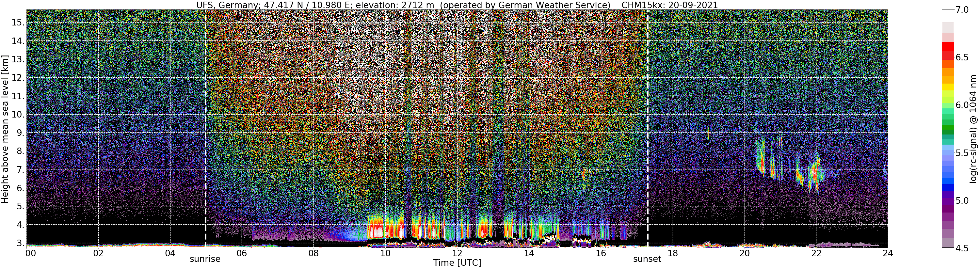Click the colorbar tick label '7.0'
Image resolution: width=980 pixels, height=269 pixels.
pyautogui.click(x=962, y=10)
